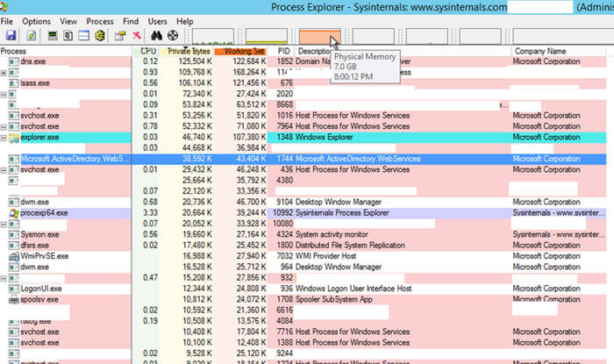This screenshot has height=364, width=614.
Task: Click the lsass.exe process icon
Action: pyautogui.click(x=14, y=83)
